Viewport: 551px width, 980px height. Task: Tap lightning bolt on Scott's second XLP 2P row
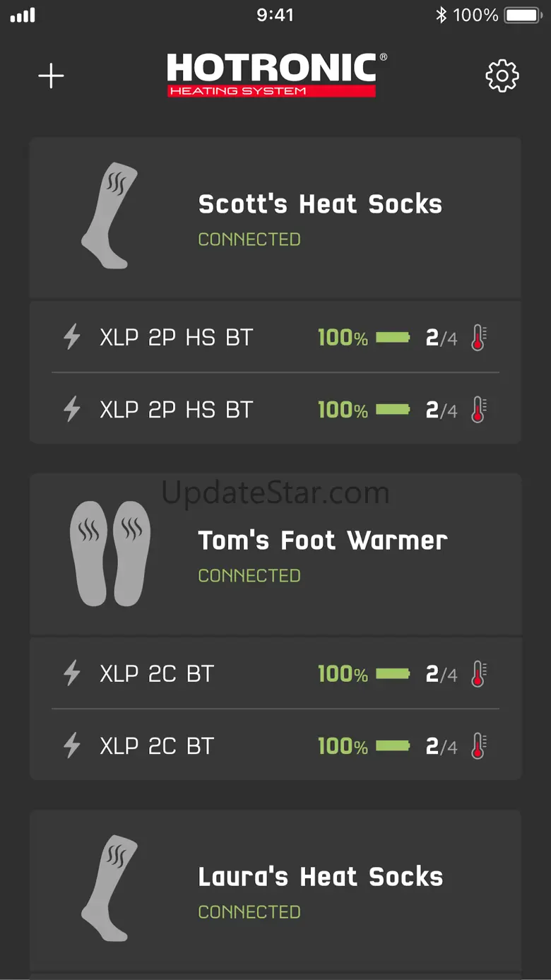click(72, 410)
